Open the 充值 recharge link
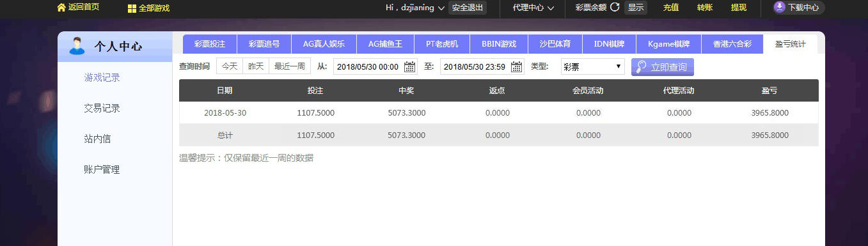 tap(671, 8)
